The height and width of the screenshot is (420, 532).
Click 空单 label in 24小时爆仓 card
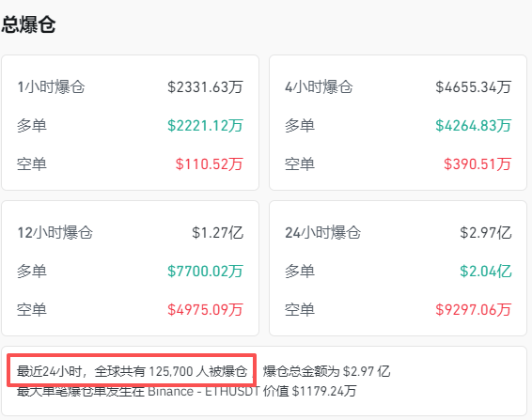(300, 310)
